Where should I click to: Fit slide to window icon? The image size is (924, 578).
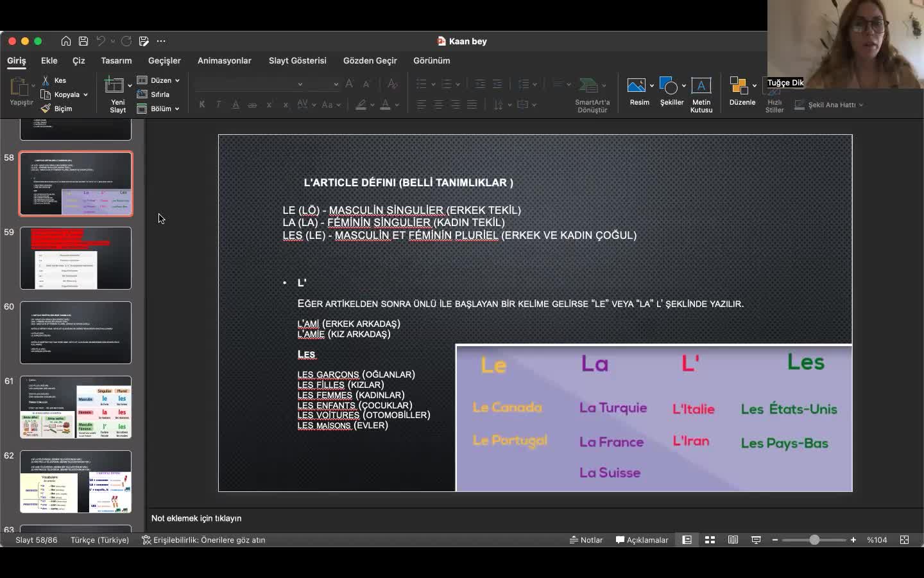(905, 540)
